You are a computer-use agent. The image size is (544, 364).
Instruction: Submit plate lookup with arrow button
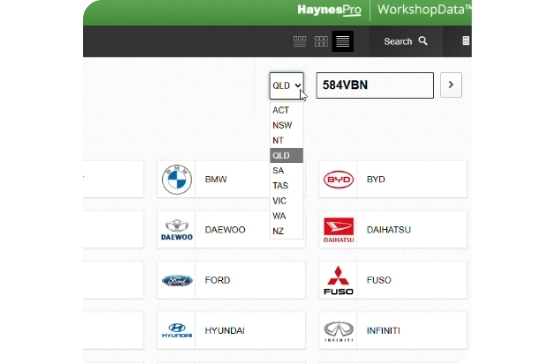[x=451, y=85]
